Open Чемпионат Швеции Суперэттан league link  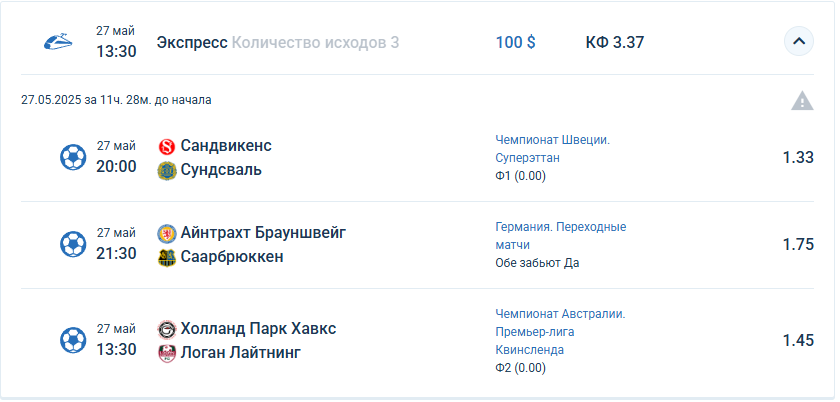[x=552, y=149]
